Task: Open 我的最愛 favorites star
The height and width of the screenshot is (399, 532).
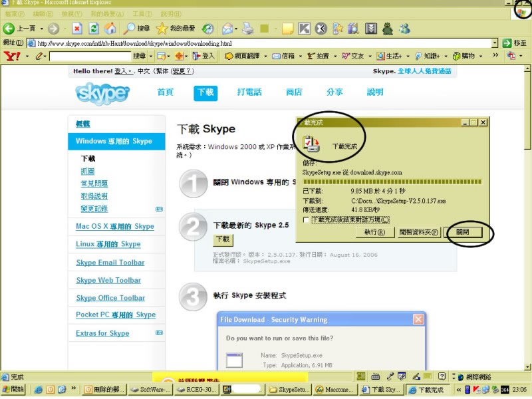Action: (x=176, y=29)
